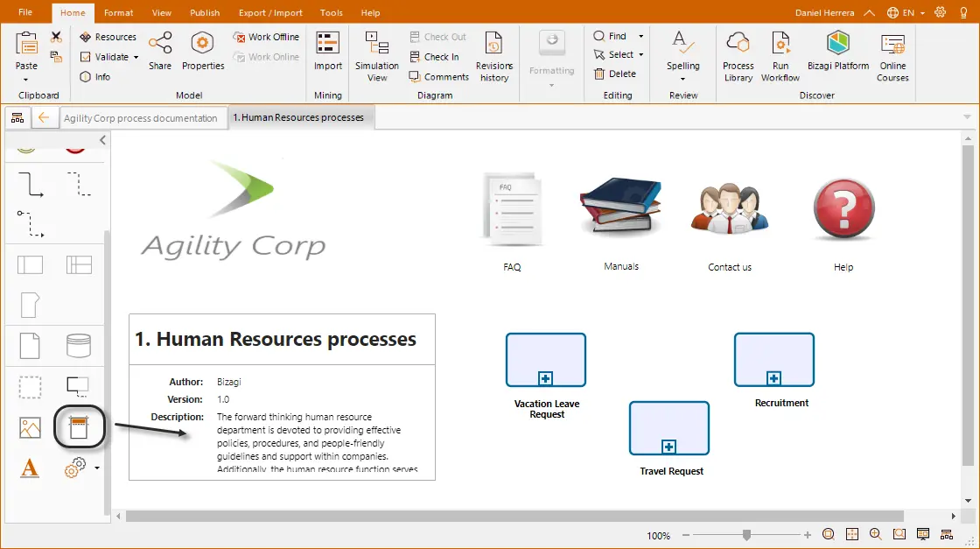The width and height of the screenshot is (980, 549).
Task: Open the Help ribbon tab
Action: (370, 12)
